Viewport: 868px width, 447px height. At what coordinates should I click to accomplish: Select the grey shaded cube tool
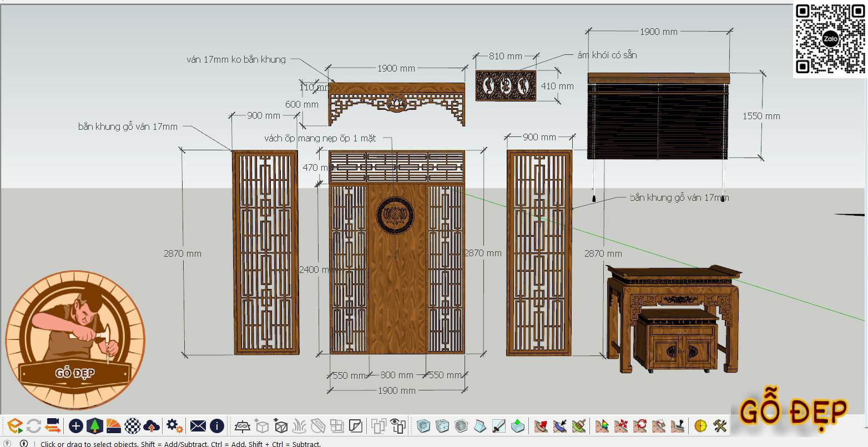pyautogui.click(x=461, y=426)
